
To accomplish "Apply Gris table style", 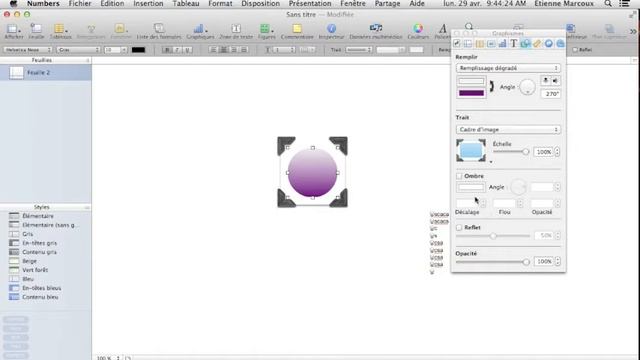I will point(27,234).
